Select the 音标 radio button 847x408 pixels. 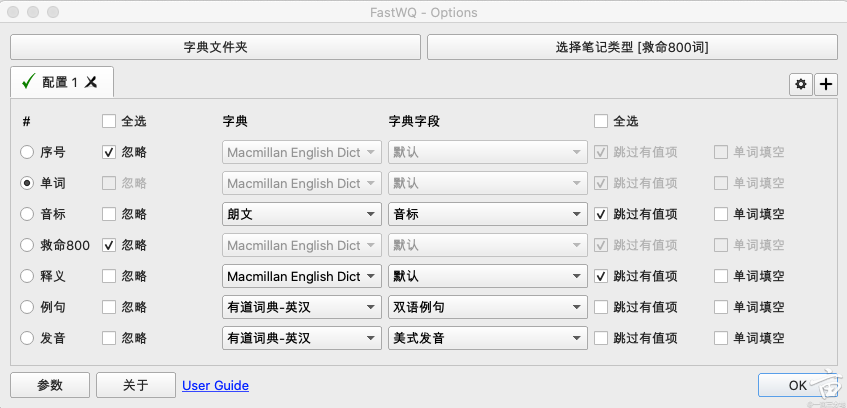click(28, 214)
